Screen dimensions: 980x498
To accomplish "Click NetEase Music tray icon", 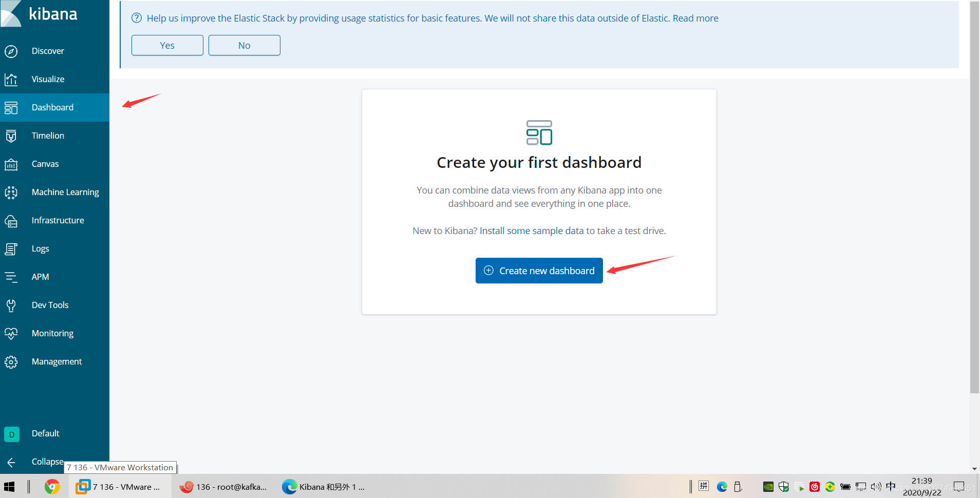I will 815,487.
